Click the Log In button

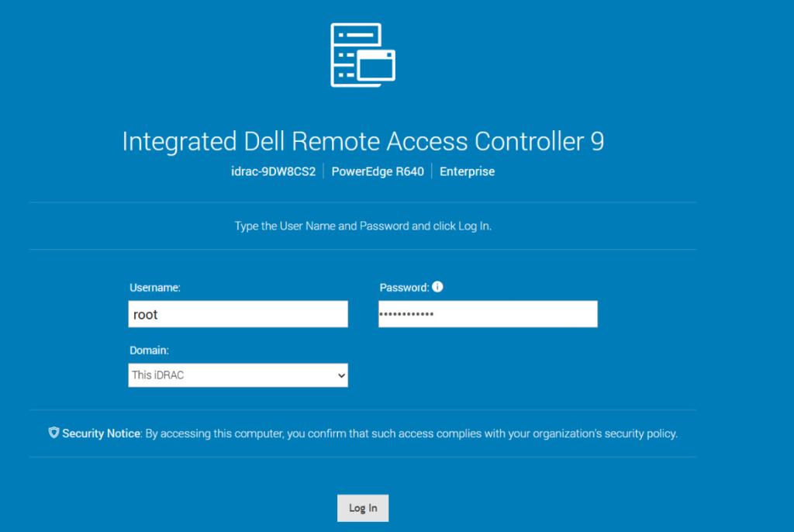click(x=363, y=508)
